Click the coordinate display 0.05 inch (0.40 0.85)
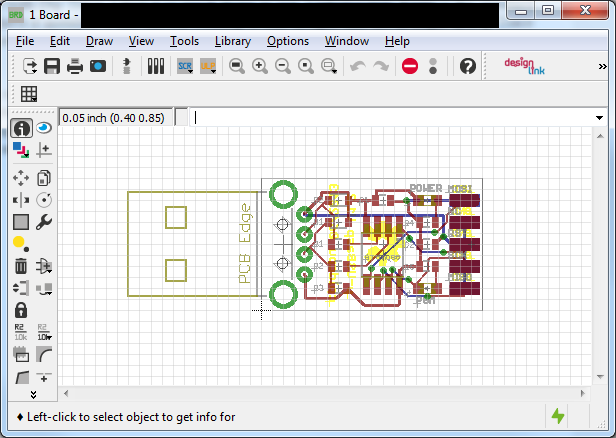This screenshot has width=616, height=438. pos(115,118)
